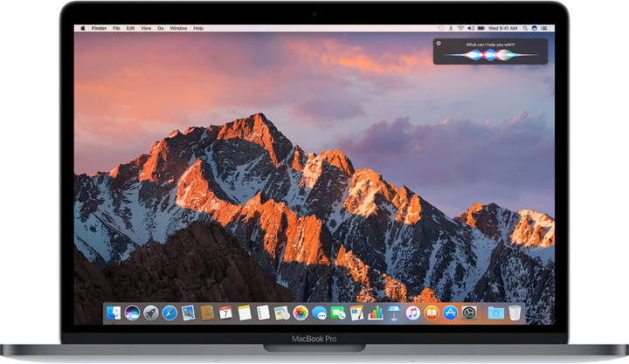Open Mail stamp icon in dock
629x364 pixels.
188,313
